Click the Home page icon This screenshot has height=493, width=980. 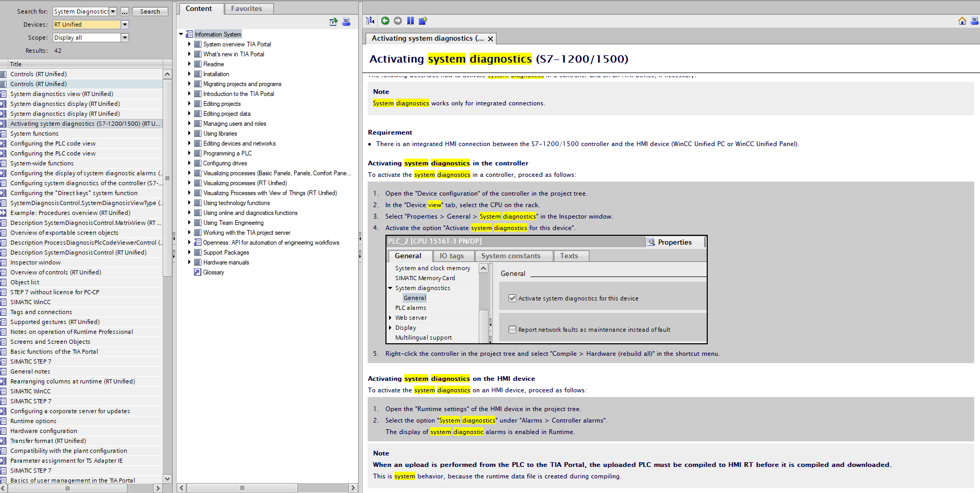(962, 21)
